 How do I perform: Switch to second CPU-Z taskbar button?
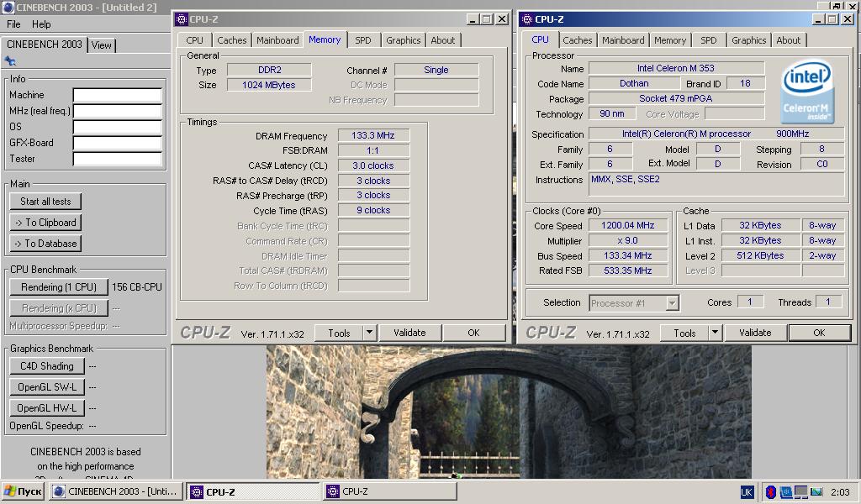(x=388, y=491)
